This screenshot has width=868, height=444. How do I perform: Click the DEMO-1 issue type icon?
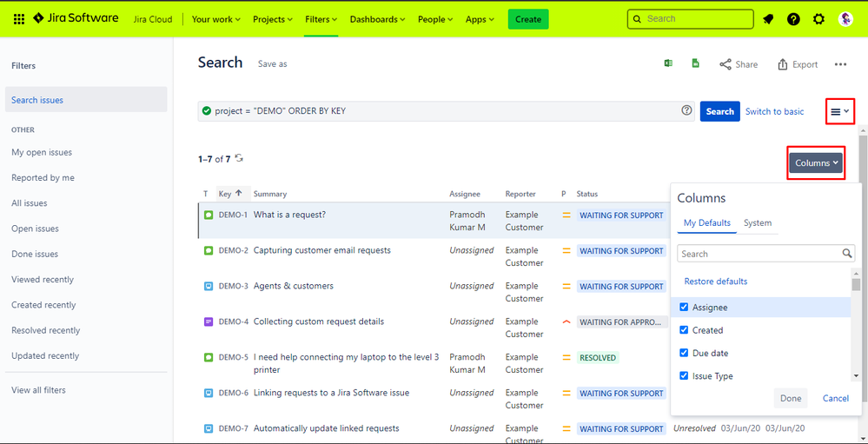tap(209, 215)
